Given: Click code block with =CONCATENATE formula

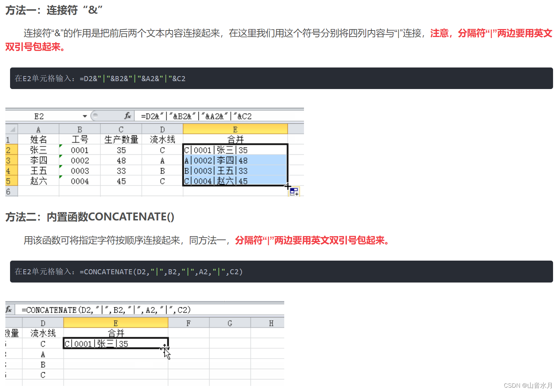Looking at the screenshot, I should (281, 271).
